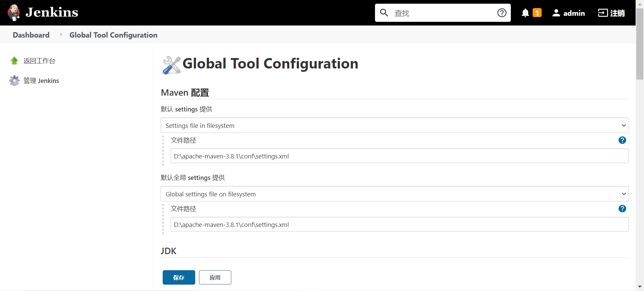Click green up-arrow return icon
Viewport: 644px width, 291px height.
pyautogui.click(x=14, y=61)
